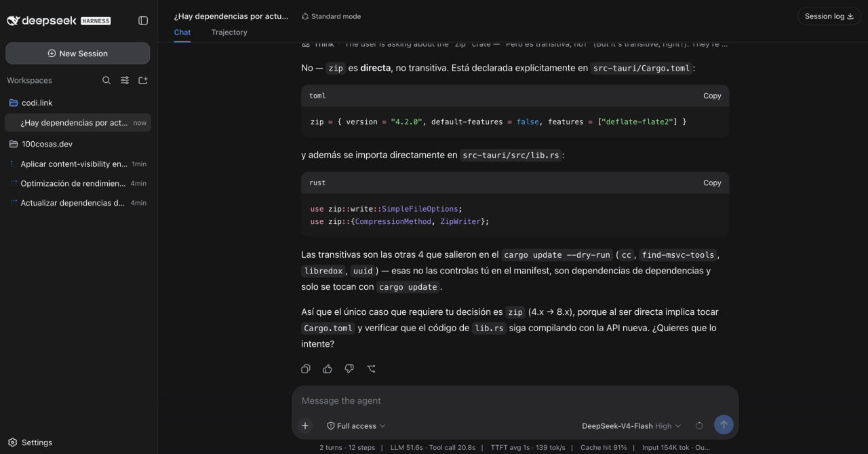Switch to the Chat tab
The width and height of the screenshot is (868, 454).
click(x=182, y=32)
